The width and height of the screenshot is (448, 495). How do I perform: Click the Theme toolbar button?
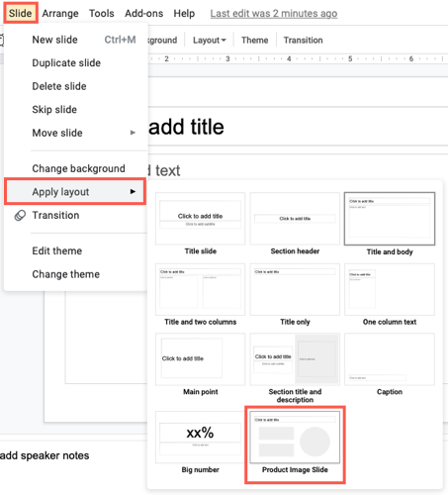[x=254, y=41]
